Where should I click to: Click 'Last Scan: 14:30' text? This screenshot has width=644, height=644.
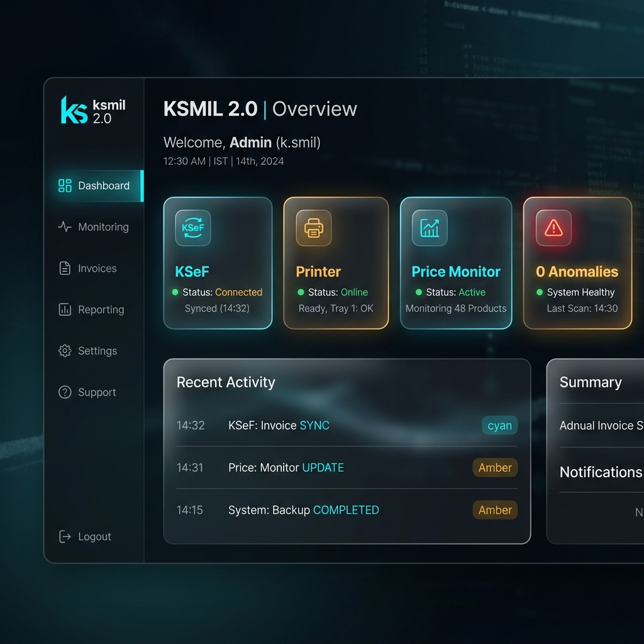coord(582,308)
